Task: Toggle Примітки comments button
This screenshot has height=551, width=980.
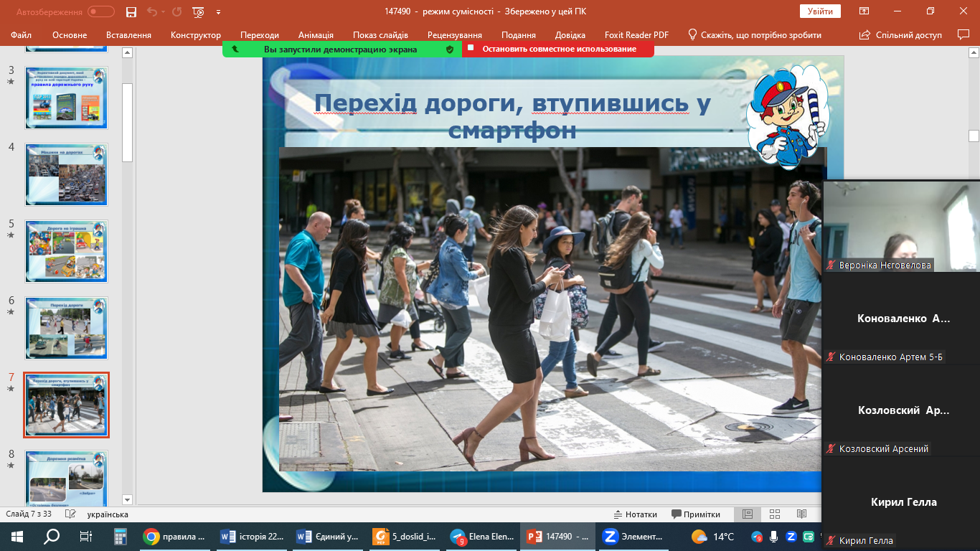Action: pos(696,514)
